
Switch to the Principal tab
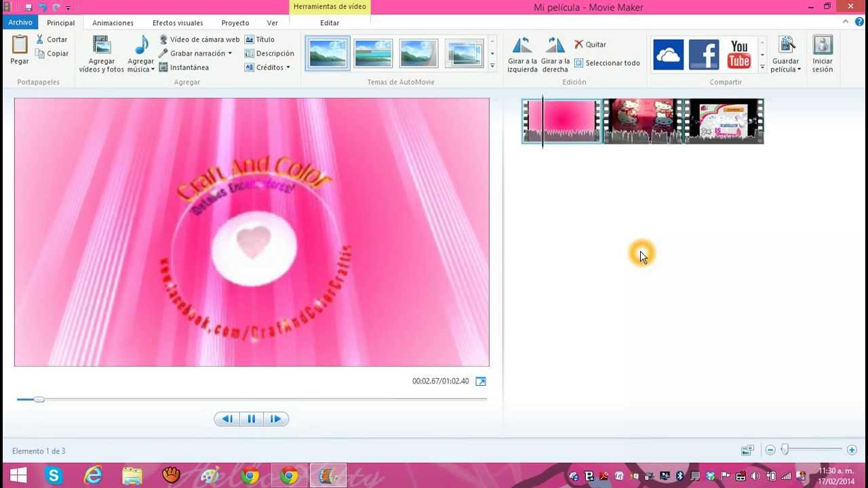tap(61, 22)
